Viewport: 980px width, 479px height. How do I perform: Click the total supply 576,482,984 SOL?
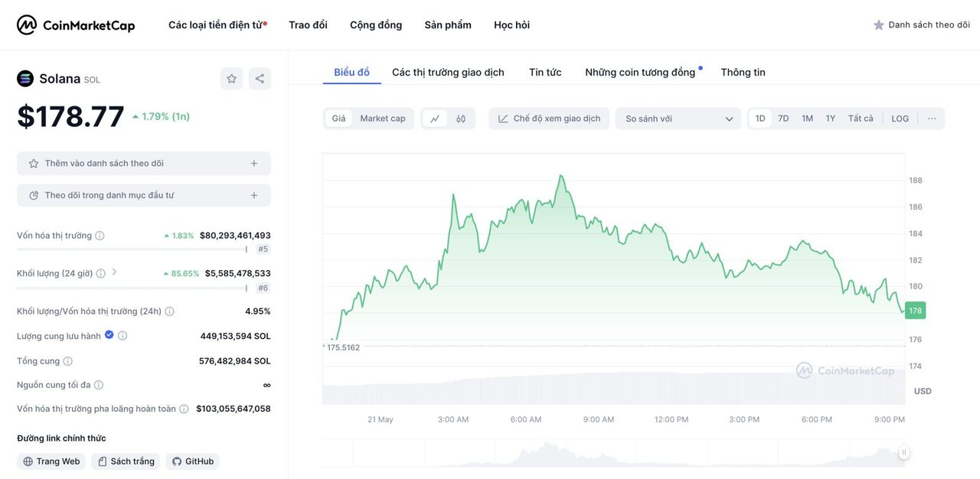tap(235, 361)
